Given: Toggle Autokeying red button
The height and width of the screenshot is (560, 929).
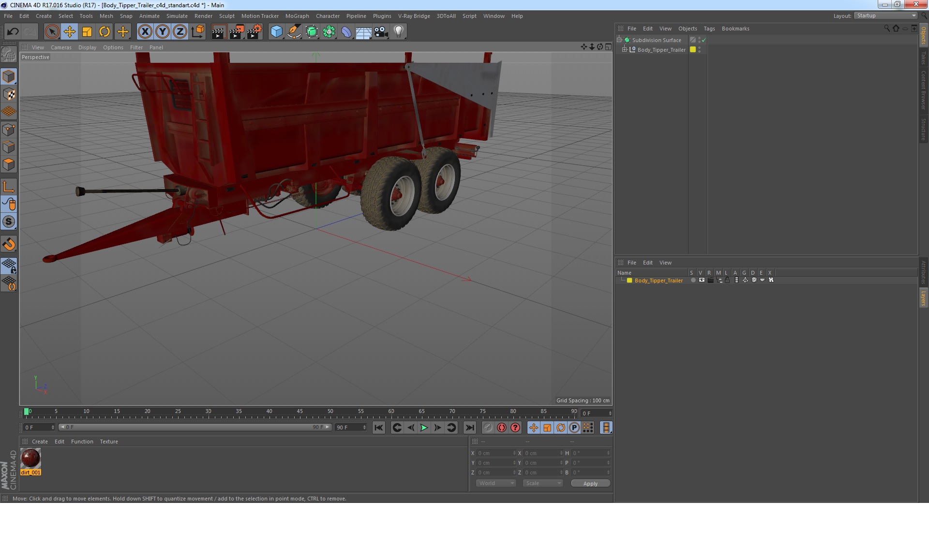Looking at the screenshot, I should tap(502, 427).
